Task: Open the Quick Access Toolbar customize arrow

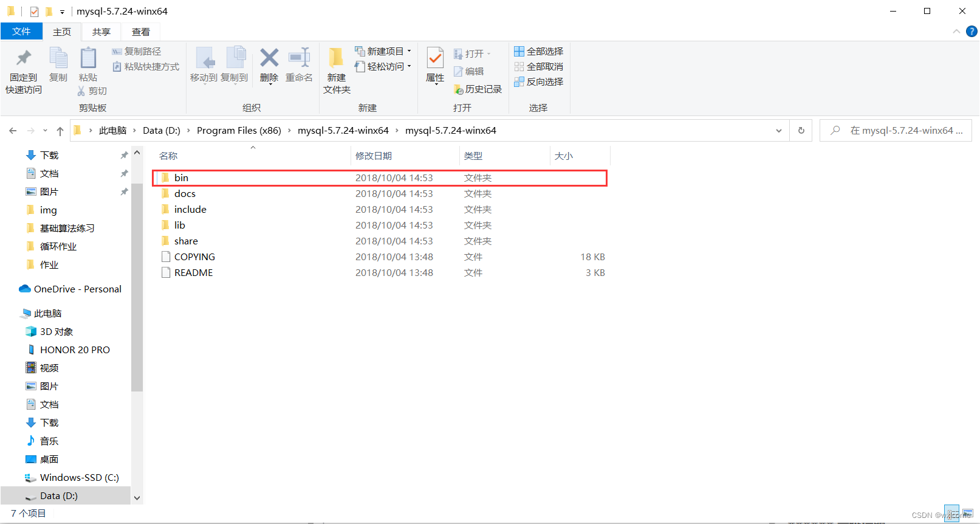Action: coord(62,12)
